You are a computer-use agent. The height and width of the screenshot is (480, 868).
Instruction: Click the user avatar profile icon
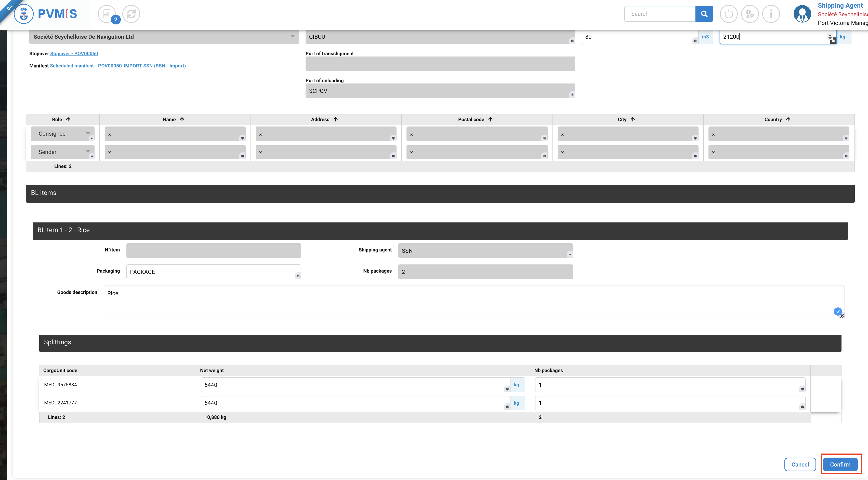(x=802, y=14)
